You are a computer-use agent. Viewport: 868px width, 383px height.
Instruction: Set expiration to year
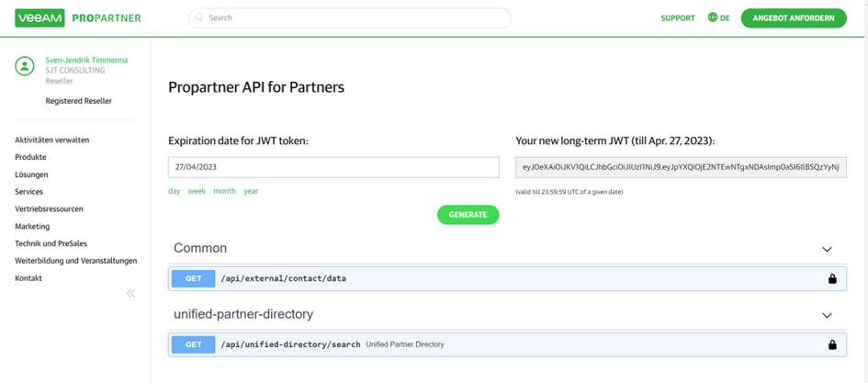[251, 191]
